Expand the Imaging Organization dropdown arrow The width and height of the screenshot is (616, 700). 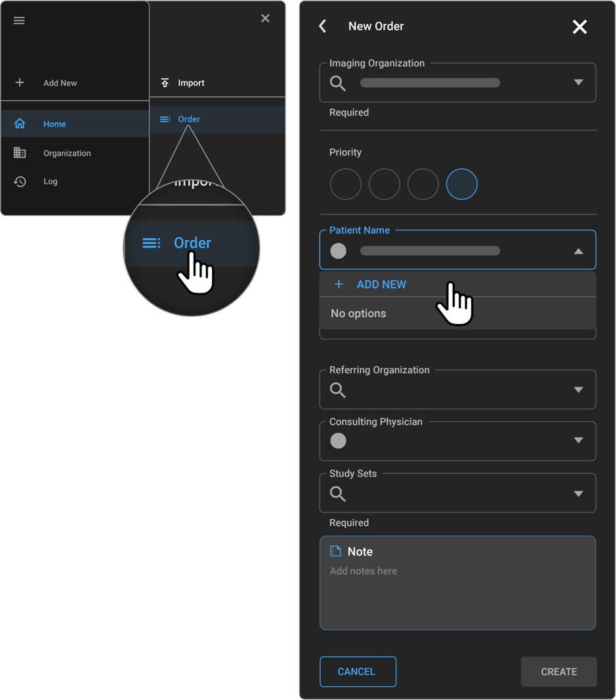coord(578,83)
